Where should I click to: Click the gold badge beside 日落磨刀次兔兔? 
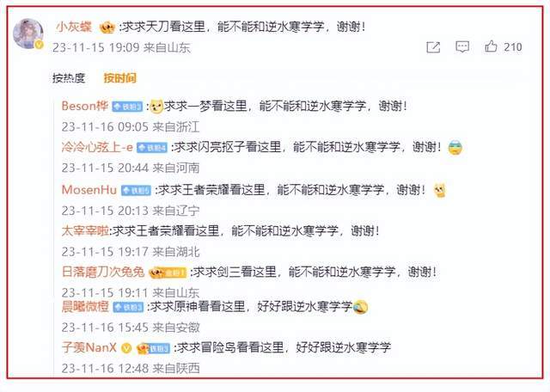pos(168,273)
